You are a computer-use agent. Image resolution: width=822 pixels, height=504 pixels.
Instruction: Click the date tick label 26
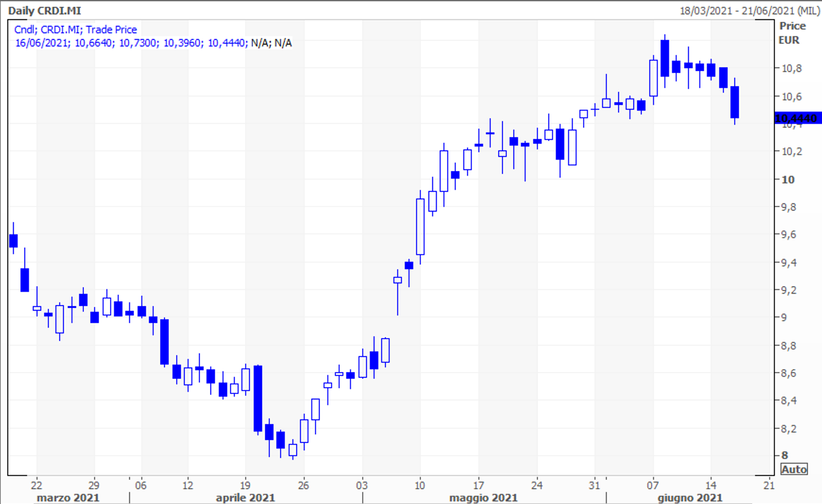click(304, 485)
